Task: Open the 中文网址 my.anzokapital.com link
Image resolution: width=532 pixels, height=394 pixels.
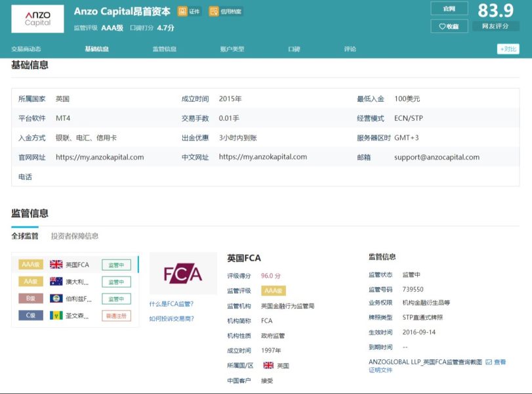Action: [263, 157]
